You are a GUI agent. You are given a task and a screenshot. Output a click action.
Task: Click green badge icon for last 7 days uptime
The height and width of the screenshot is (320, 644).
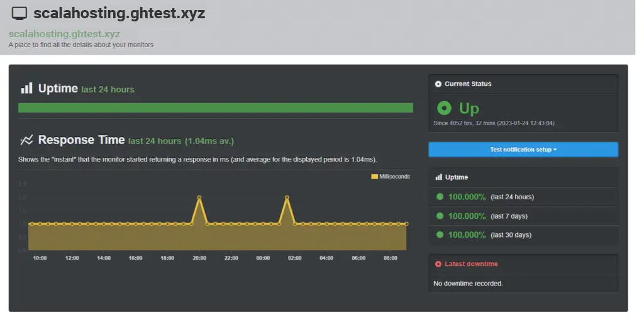(440, 216)
